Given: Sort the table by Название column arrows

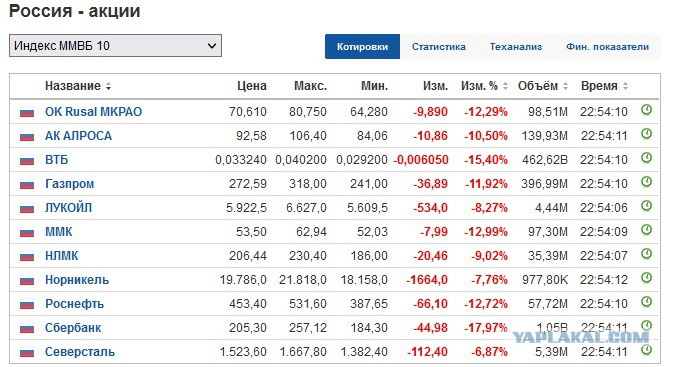Looking at the screenshot, I should pos(108,86).
